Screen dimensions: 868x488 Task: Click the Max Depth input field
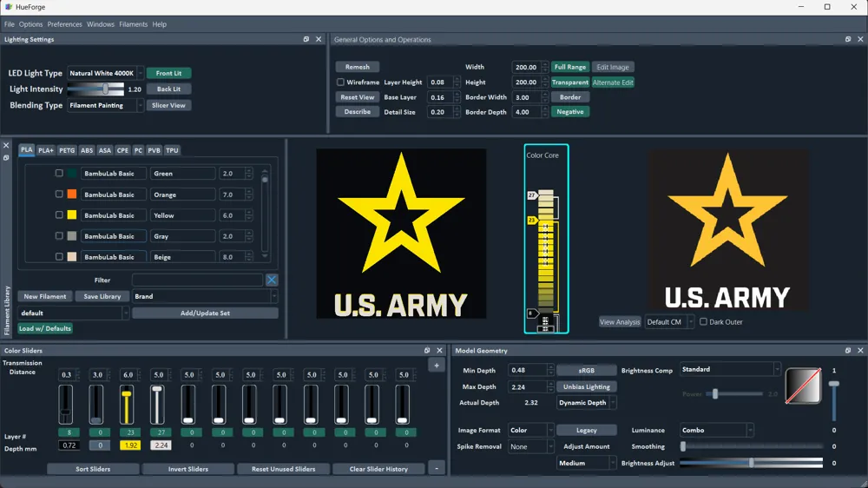click(x=527, y=386)
